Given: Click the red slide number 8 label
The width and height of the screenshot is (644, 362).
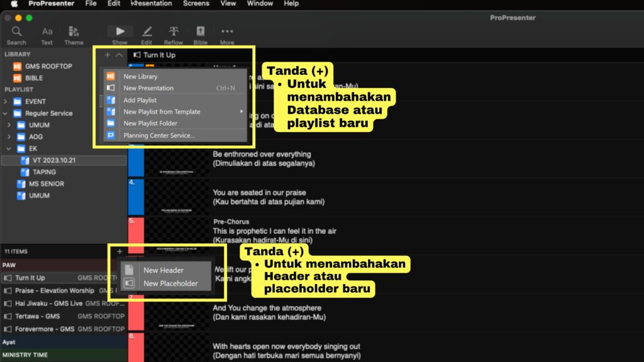Looking at the screenshot, I should [x=136, y=347].
